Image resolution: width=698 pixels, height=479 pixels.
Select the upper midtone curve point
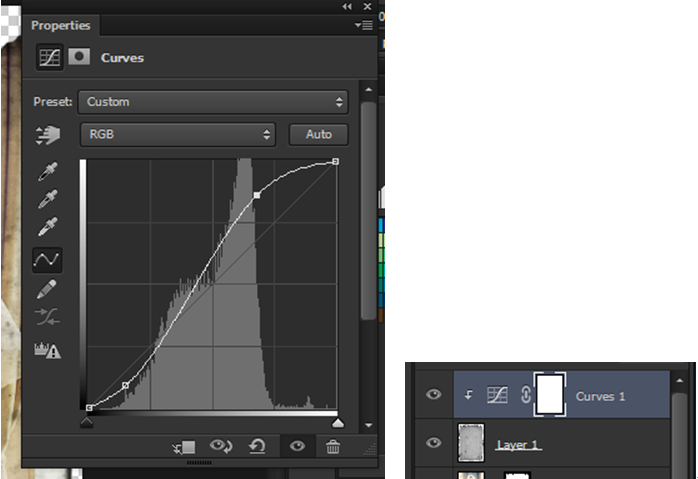[x=257, y=195]
